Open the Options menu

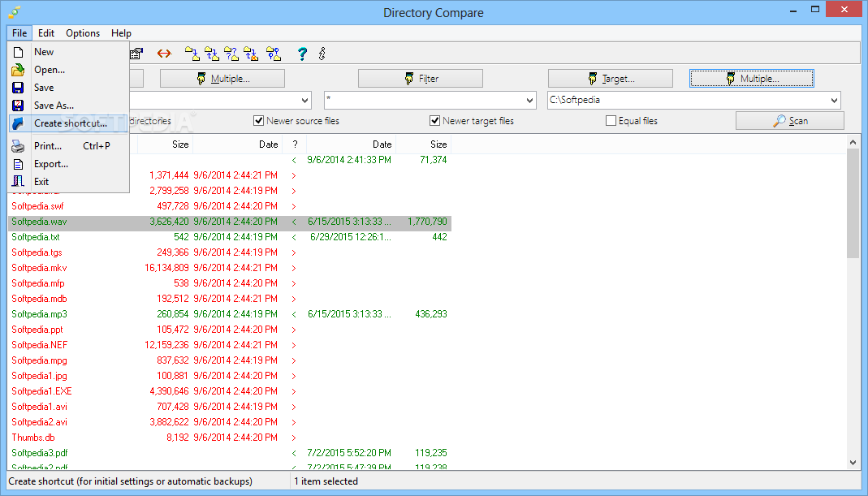[83, 33]
